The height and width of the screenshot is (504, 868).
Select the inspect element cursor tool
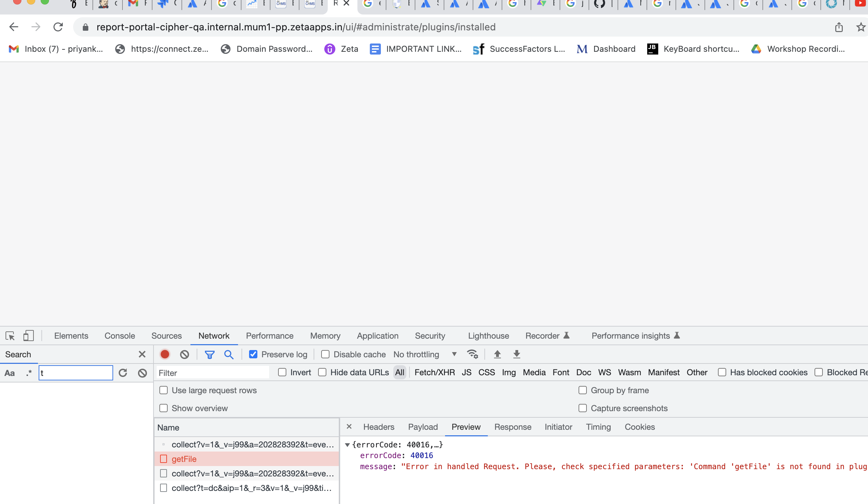pos(10,336)
